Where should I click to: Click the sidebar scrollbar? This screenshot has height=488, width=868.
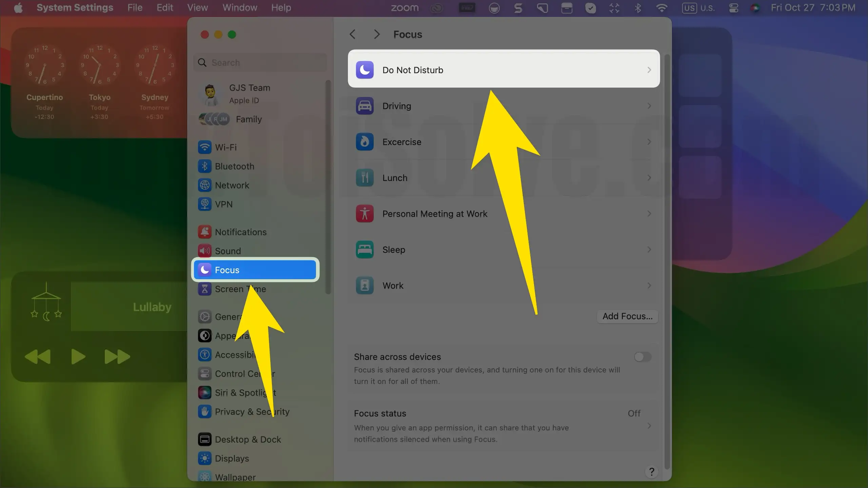click(x=328, y=187)
